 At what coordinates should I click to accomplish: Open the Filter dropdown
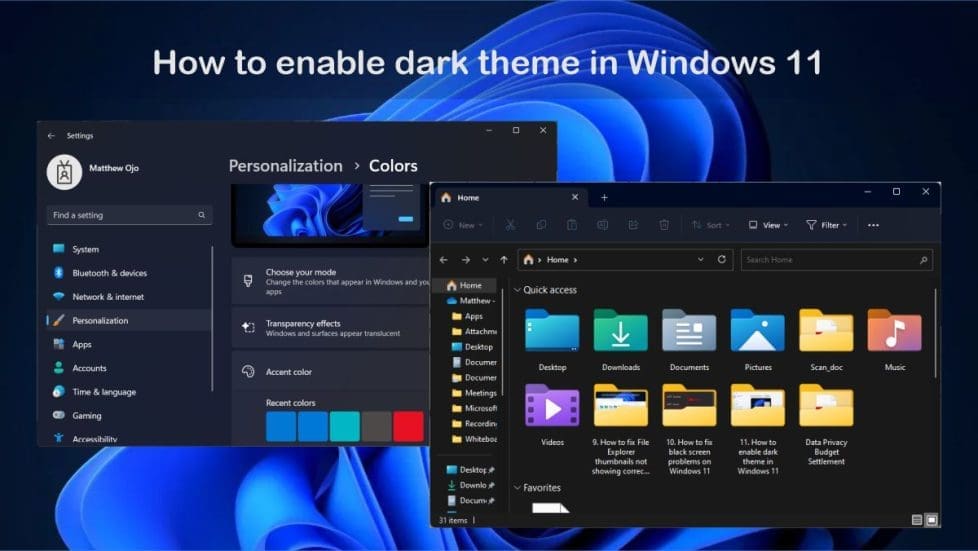(x=826, y=225)
